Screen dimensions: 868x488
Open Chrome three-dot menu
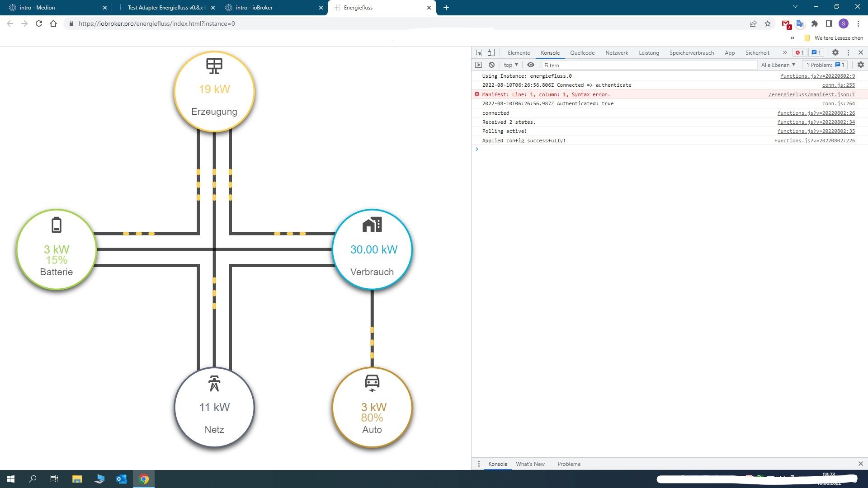pos(858,23)
